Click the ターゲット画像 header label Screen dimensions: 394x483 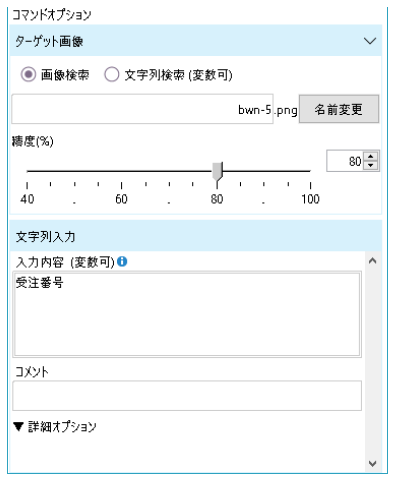pos(49,42)
